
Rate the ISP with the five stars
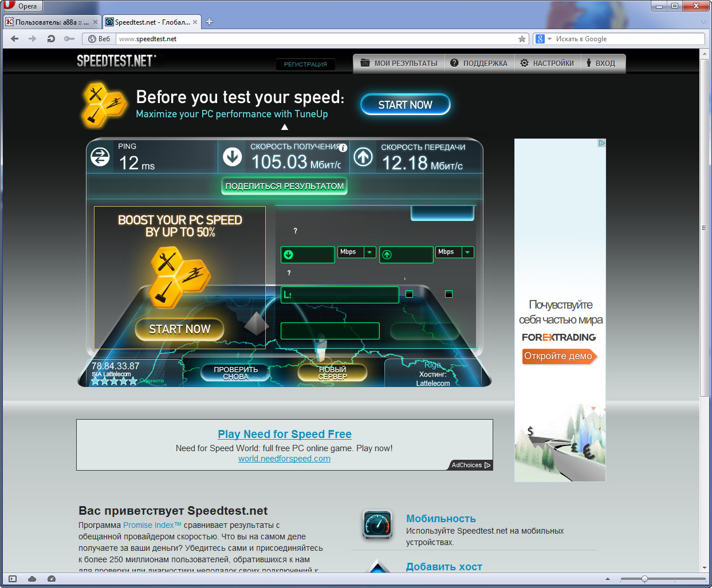pos(114,381)
